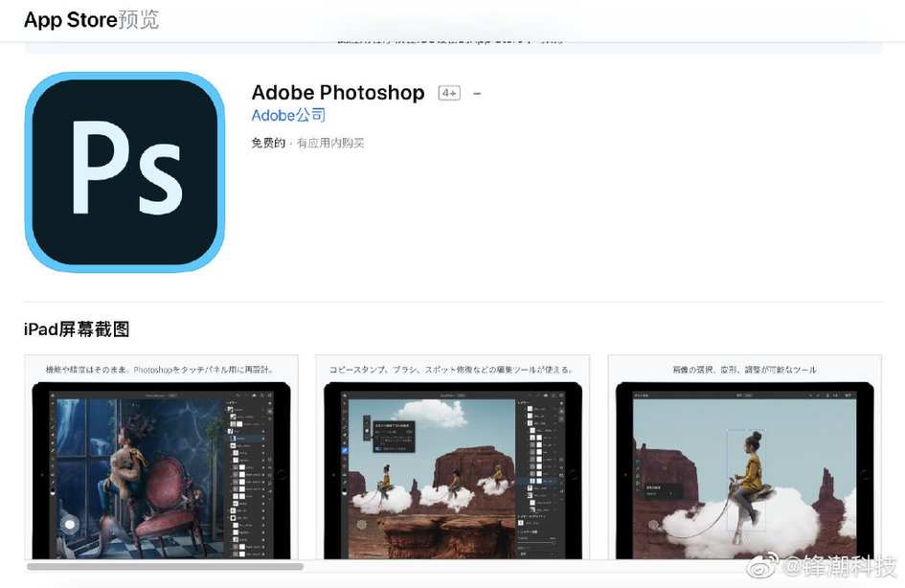Select the Move tool in the left toolbar
The image size is (905, 588).
[x=344, y=395]
